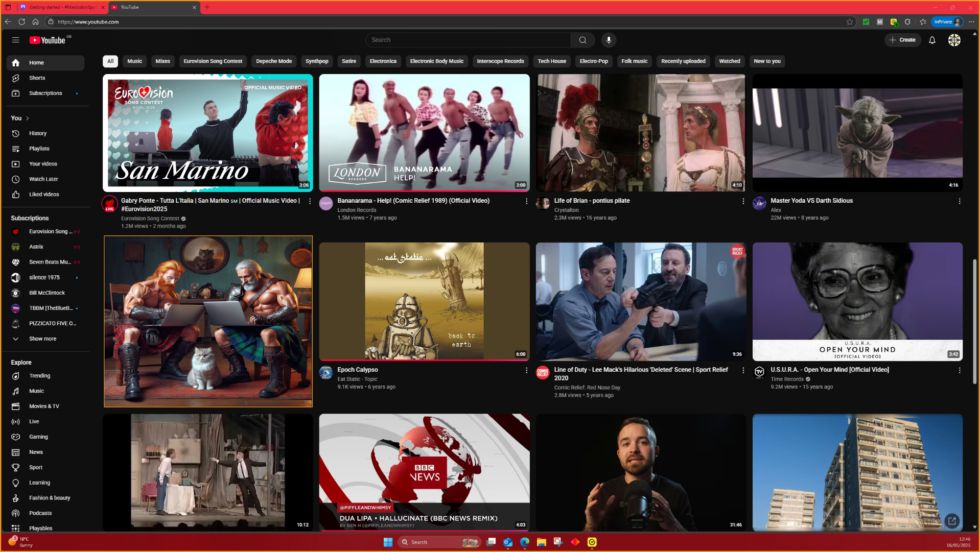The image size is (980, 552).
Task: Click the voice search microphone icon
Action: (x=609, y=40)
